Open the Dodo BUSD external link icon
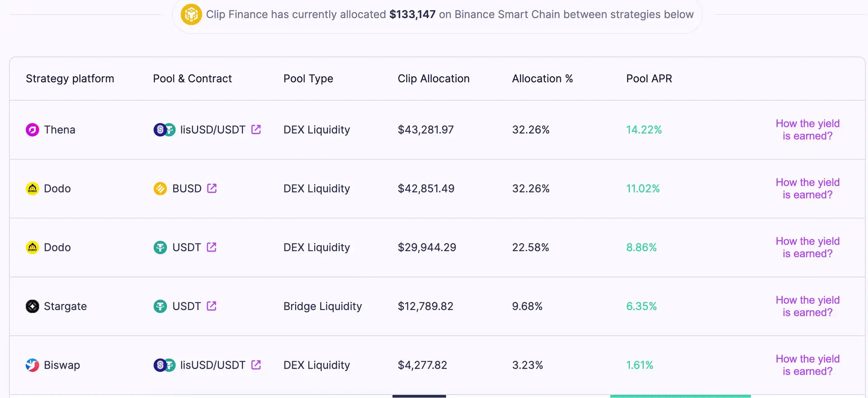Screen dimensions: 868x398 pos(212,188)
